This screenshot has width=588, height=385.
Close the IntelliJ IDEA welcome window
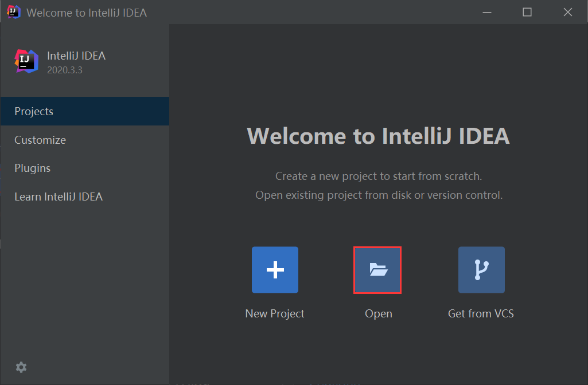tap(567, 12)
